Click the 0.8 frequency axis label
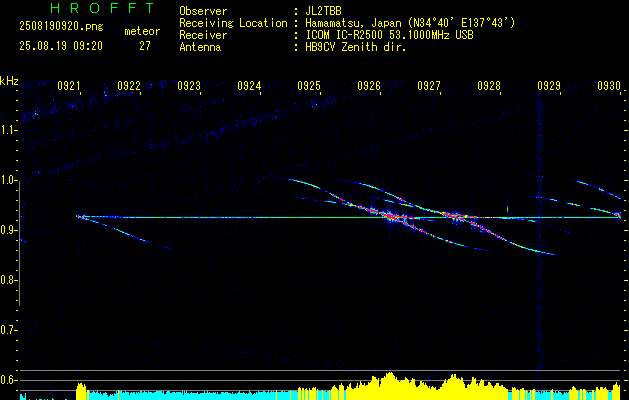The image size is (629, 400). tap(8, 280)
